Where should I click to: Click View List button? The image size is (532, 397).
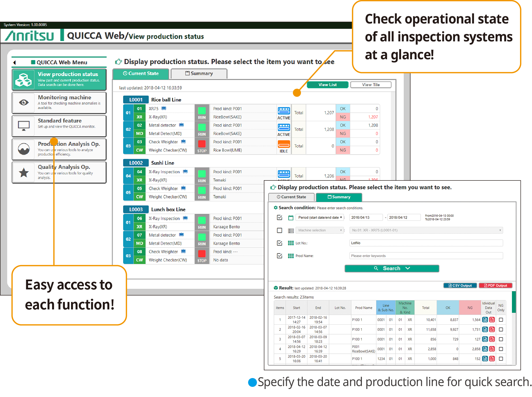click(x=327, y=85)
